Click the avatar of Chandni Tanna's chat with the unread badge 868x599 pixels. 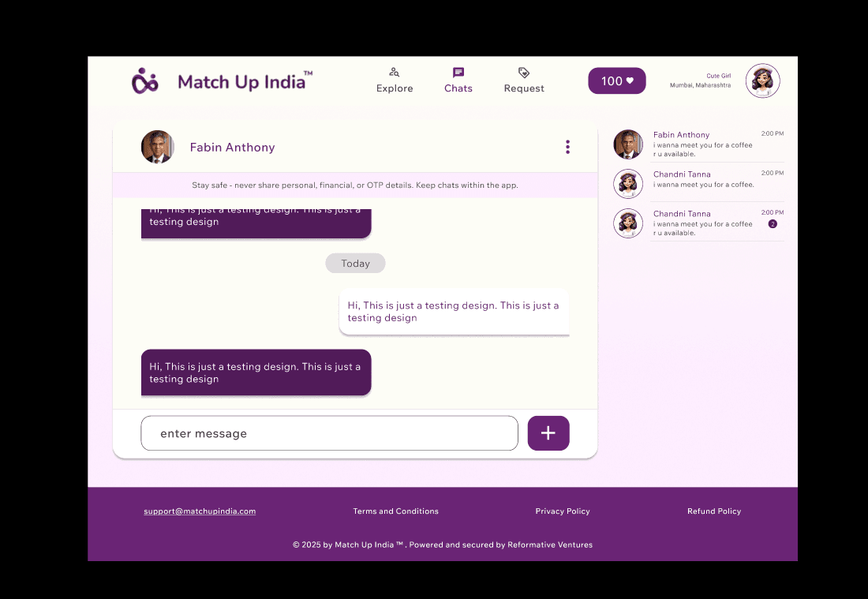tap(628, 223)
